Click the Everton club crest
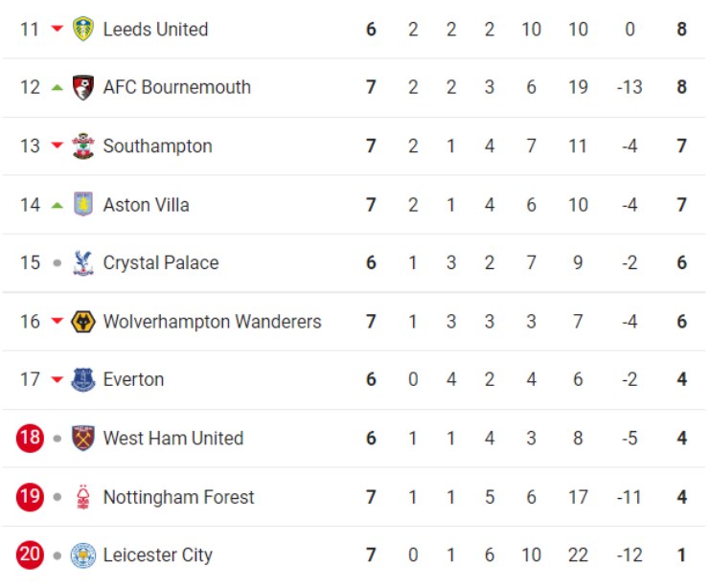709x588 pixels. coord(83,379)
